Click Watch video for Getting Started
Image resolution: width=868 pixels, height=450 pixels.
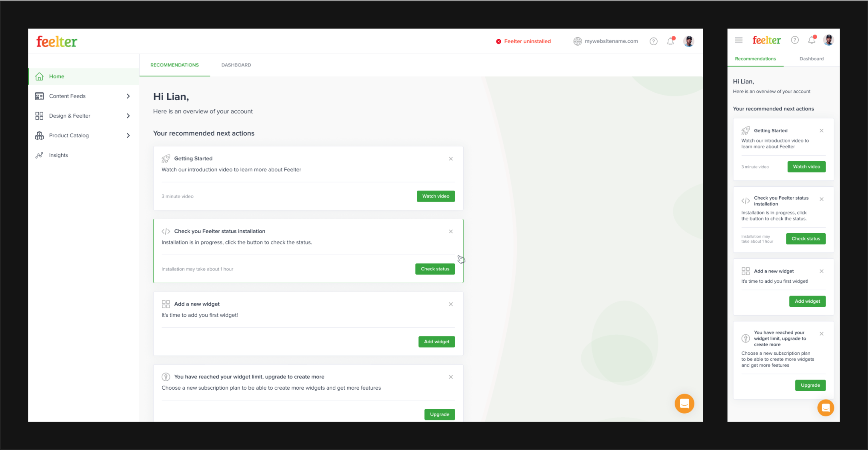pos(436,196)
